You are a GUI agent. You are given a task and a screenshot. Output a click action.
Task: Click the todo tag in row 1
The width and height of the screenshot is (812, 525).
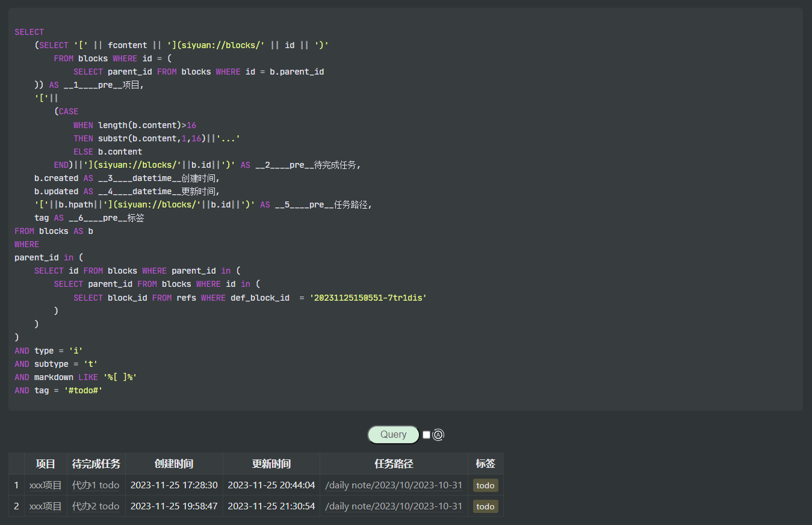485,485
